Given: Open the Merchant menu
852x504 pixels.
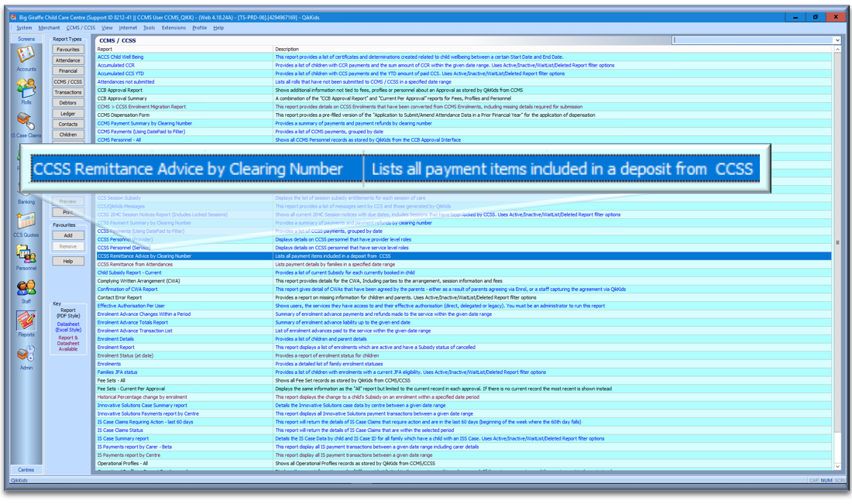Looking at the screenshot, I should click(x=49, y=28).
